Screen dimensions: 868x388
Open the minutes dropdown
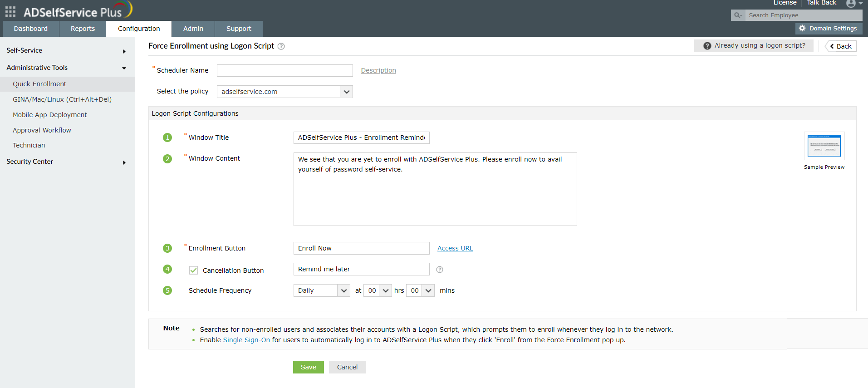(x=428, y=290)
